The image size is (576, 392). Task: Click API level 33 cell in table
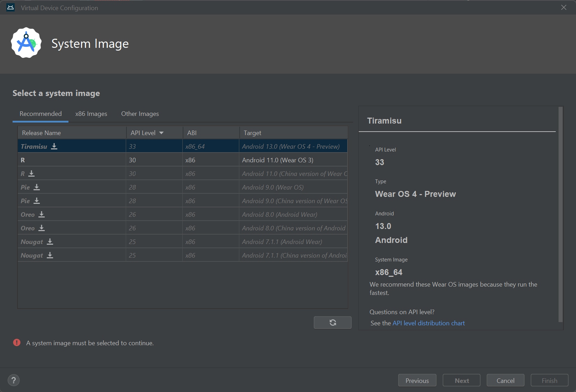(154, 146)
